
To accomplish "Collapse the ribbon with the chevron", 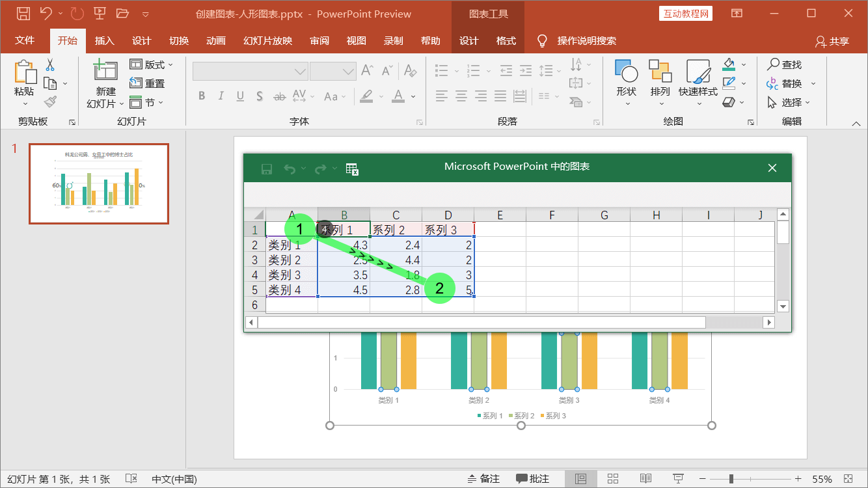I will tap(855, 123).
